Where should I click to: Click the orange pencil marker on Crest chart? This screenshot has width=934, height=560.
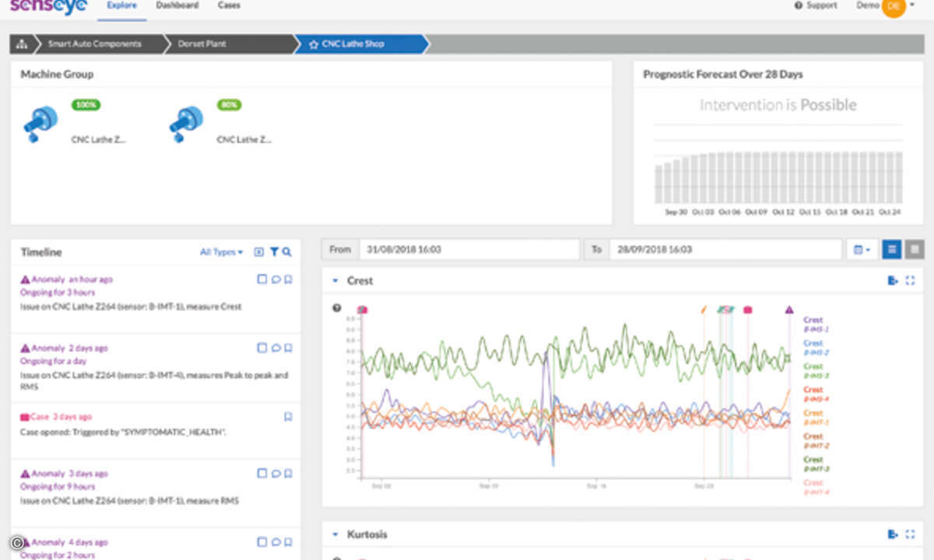pos(704,310)
